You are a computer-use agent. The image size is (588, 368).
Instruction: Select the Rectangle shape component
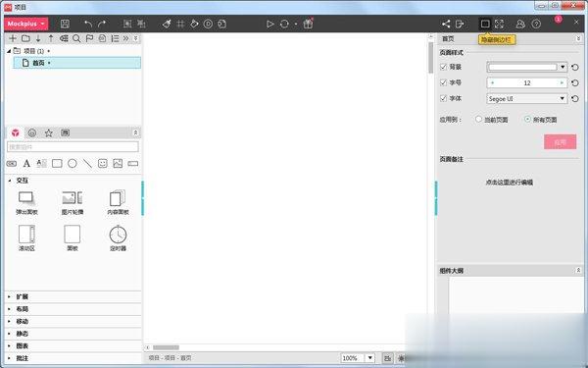click(x=57, y=163)
